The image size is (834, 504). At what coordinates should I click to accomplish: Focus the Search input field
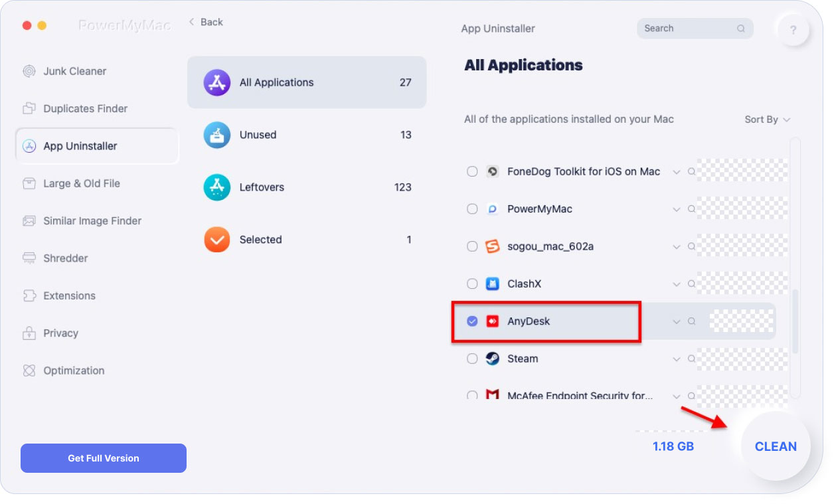coord(695,29)
